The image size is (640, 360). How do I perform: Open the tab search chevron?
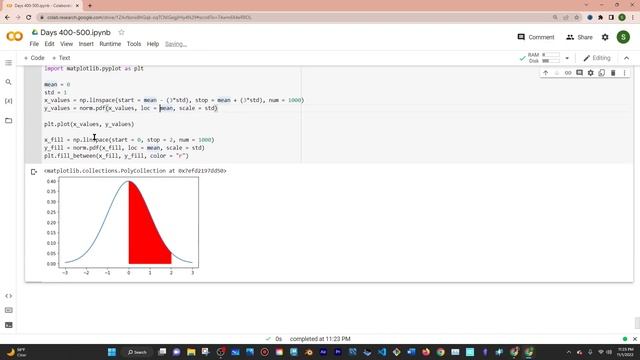(x=586, y=5)
